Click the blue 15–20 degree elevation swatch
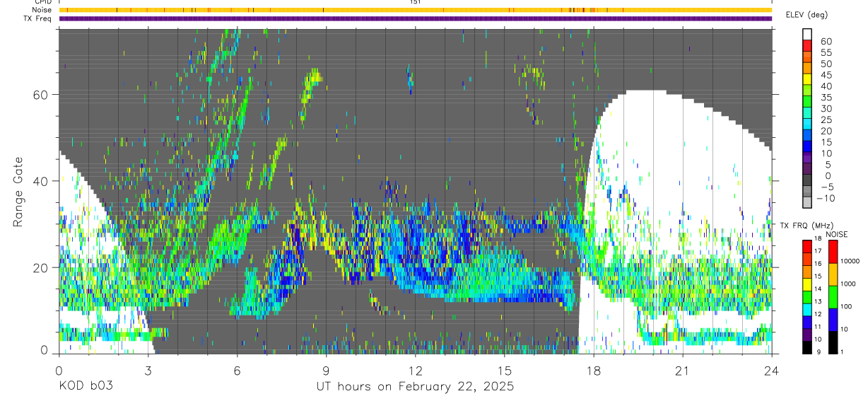The width and height of the screenshot is (868, 401). point(808,136)
